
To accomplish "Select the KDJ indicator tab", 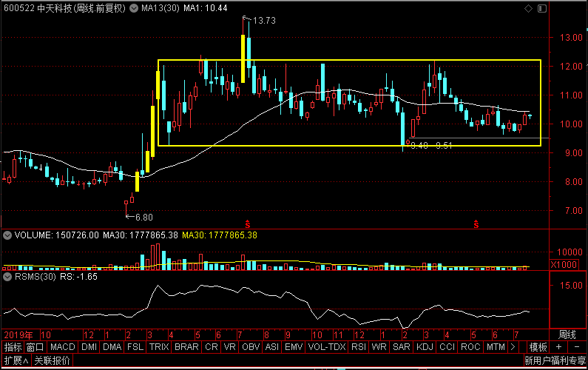I will (425, 347).
